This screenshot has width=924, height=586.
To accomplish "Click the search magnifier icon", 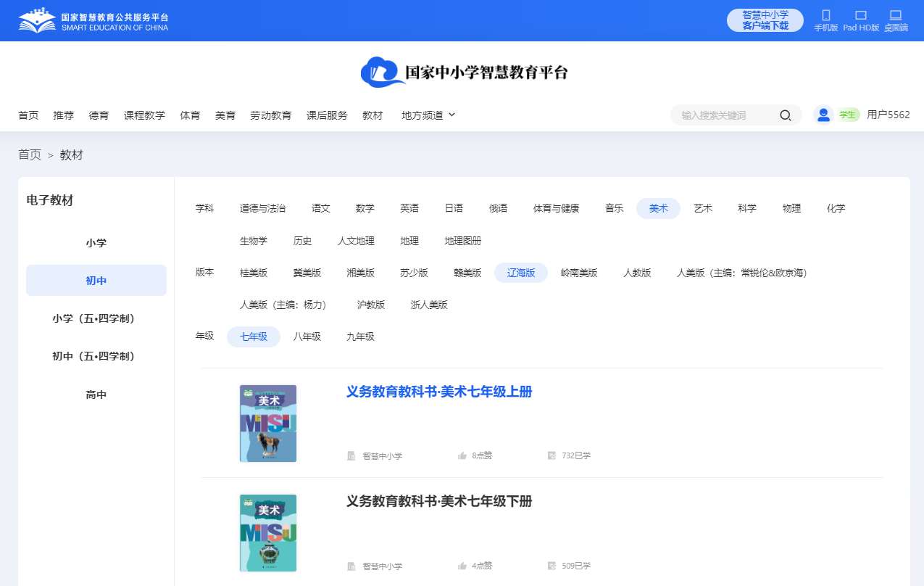I will click(786, 115).
